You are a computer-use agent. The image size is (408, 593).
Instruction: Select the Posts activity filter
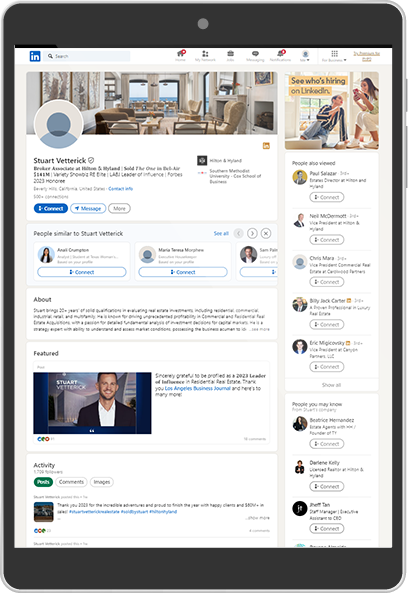43,482
